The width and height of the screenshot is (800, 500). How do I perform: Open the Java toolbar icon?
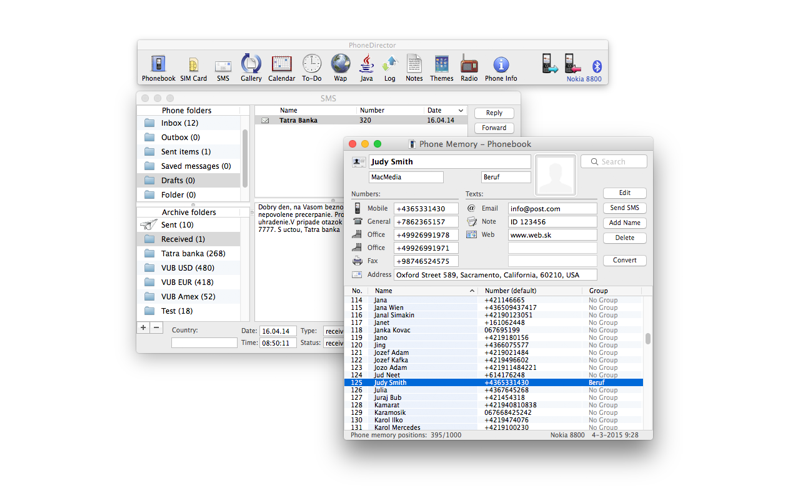pos(366,68)
